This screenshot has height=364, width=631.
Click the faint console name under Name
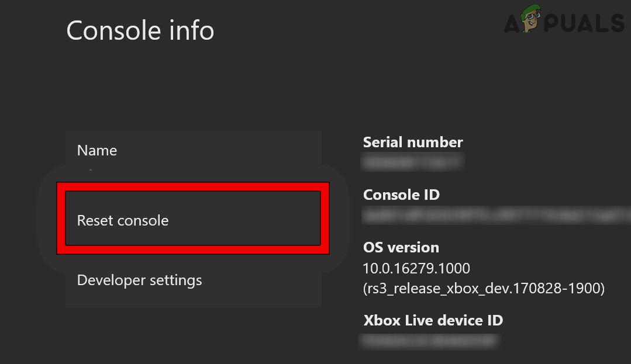pyautogui.click(x=91, y=171)
